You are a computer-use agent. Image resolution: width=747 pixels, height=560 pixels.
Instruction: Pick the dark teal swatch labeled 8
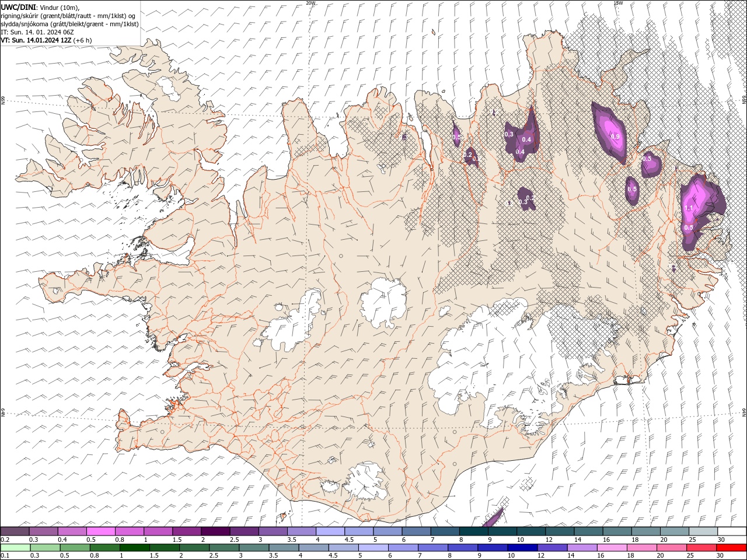coord(474,531)
